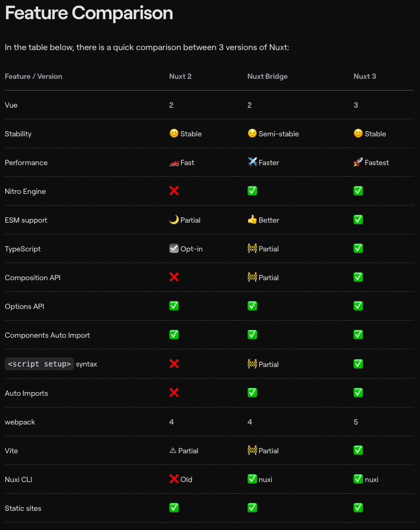Click the Feature Comparison heading
420x530 pixels.
(x=89, y=13)
